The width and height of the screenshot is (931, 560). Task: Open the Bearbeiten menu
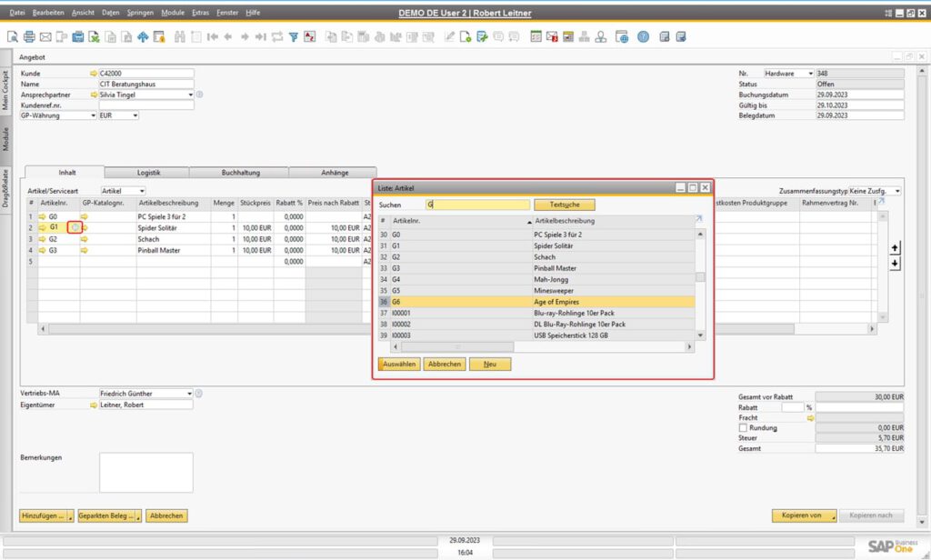point(48,13)
